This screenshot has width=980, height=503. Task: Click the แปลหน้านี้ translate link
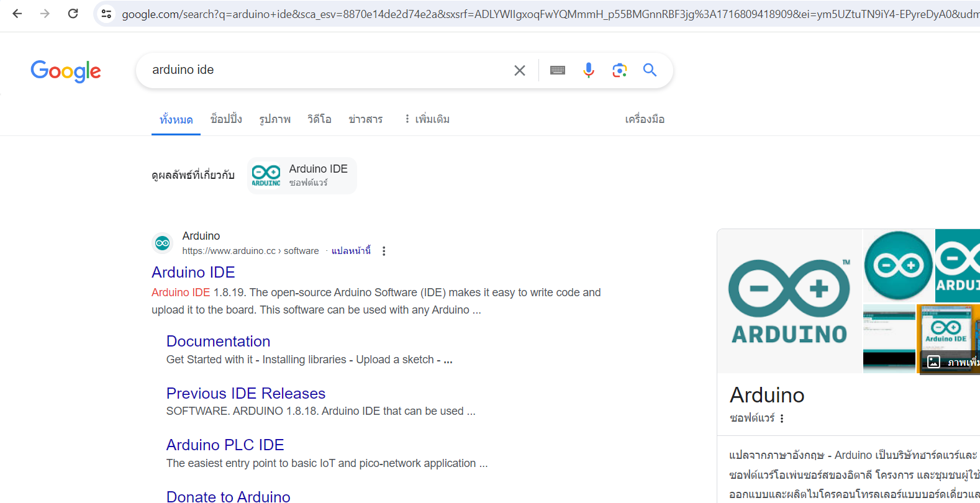[351, 251]
